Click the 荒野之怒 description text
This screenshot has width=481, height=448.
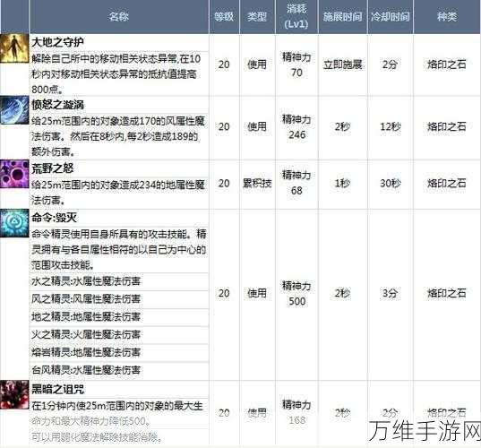[x=118, y=193]
